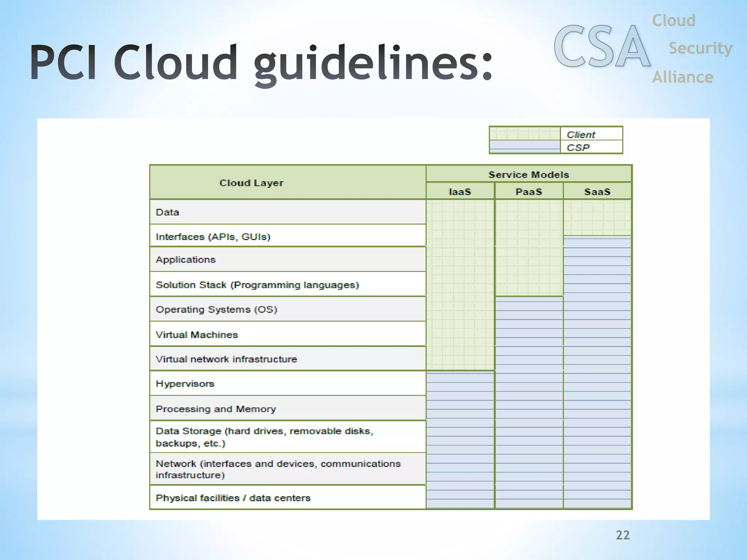
Task: Click the green Client legend swatch
Action: click(x=525, y=133)
